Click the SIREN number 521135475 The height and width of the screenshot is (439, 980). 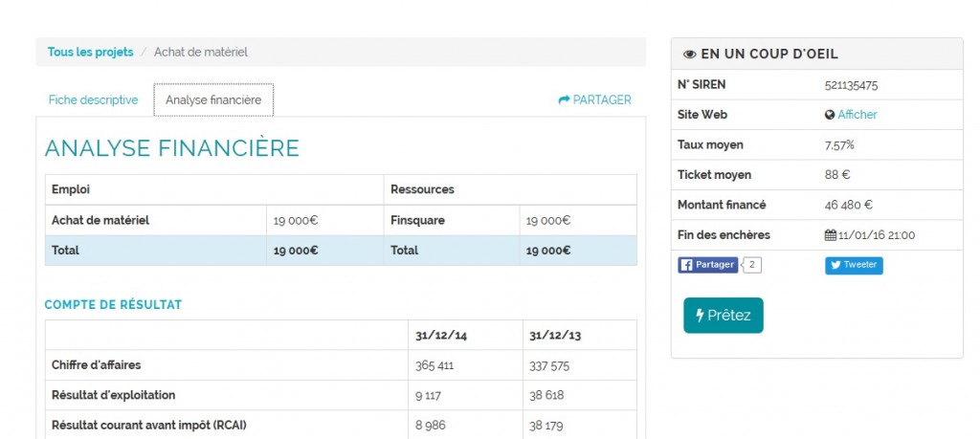click(x=851, y=85)
